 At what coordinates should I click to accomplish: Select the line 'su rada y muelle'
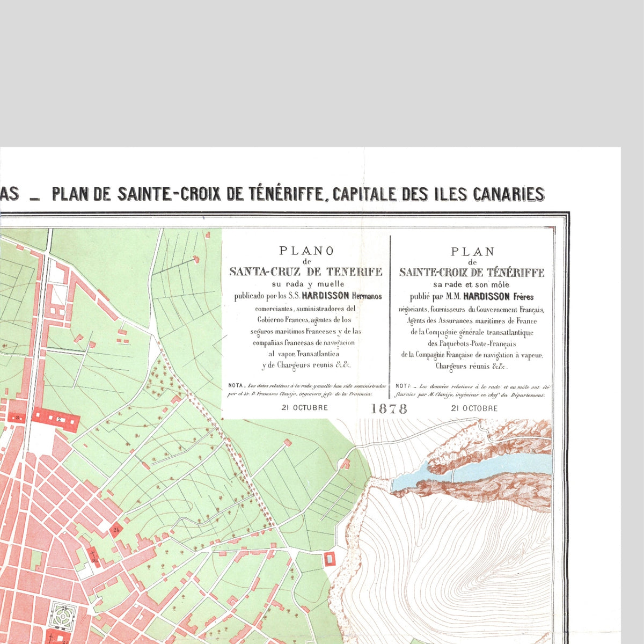click(x=307, y=284)
